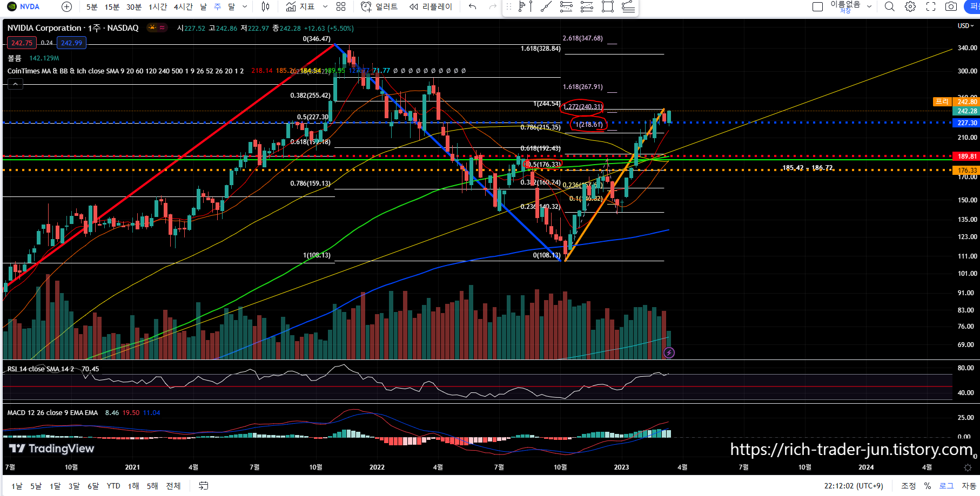Select the 15분 timeframe
This screenshot has height=496, width=980.
[x=112, y=6]
